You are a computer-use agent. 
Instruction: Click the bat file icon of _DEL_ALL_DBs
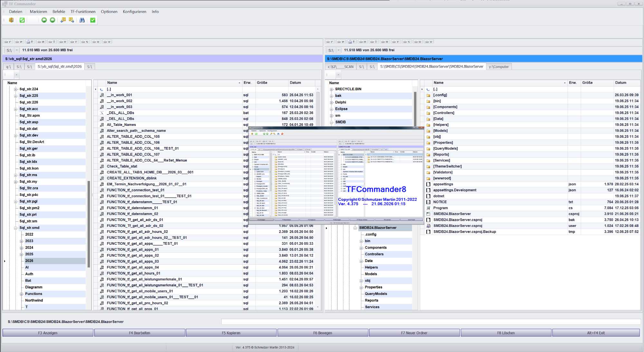pos(102,113)
